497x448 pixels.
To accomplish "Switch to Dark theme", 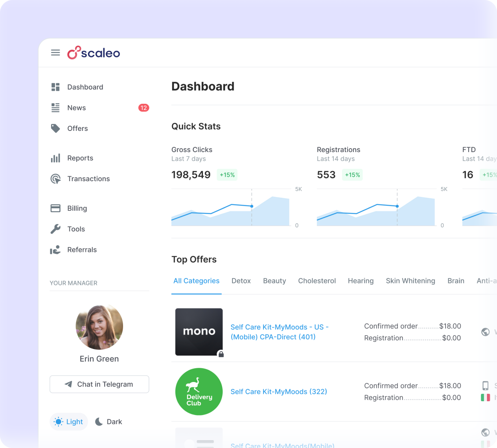I will pos(109,422).
